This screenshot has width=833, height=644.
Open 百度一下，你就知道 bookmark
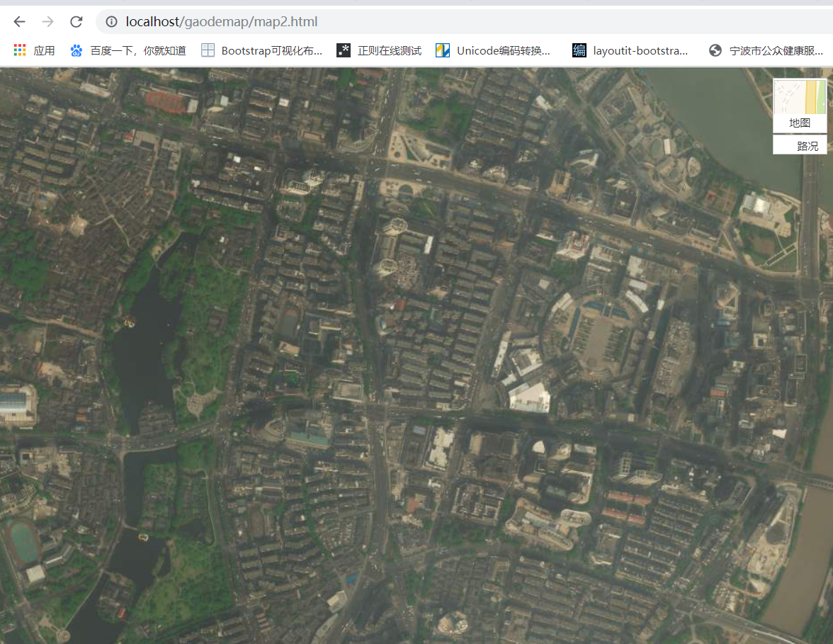coord(138,50)
